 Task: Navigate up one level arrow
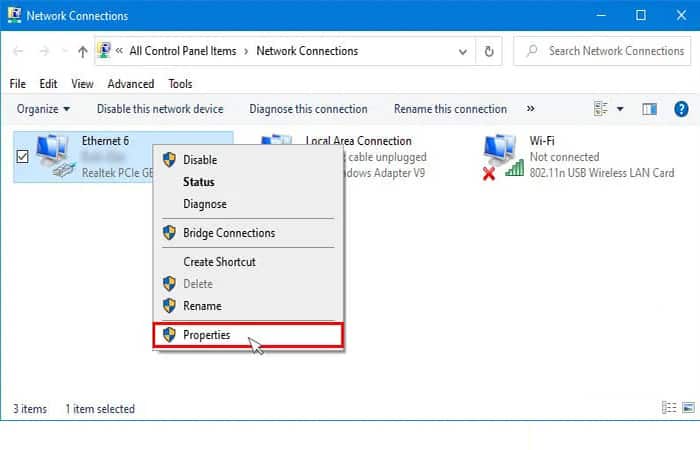click(x=83, y=52)
